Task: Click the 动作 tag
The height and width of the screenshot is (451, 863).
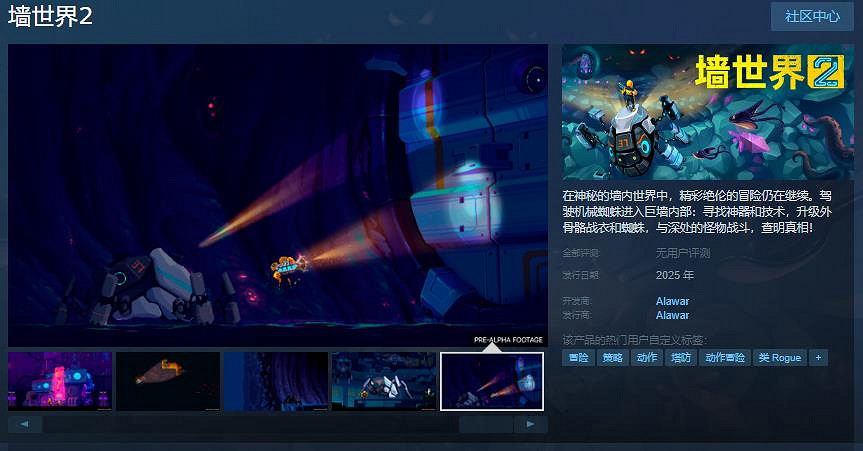Action: coord(647,358)
